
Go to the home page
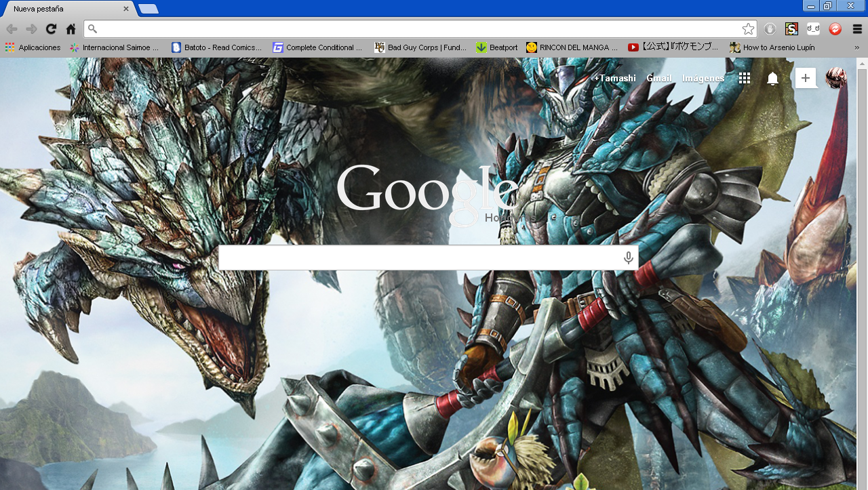coord(71,29)
